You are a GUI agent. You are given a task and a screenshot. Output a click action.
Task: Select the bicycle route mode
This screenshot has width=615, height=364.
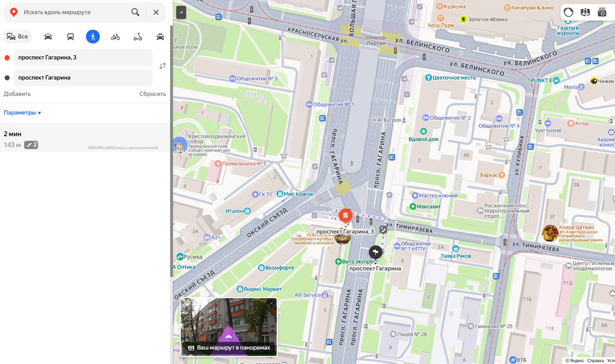point(115,36)
